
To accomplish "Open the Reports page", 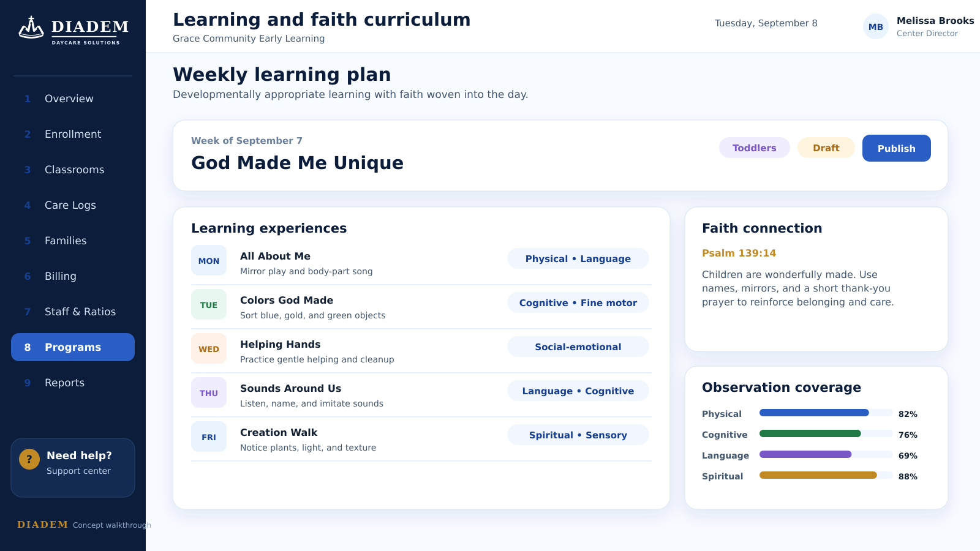I will (73, 383).
